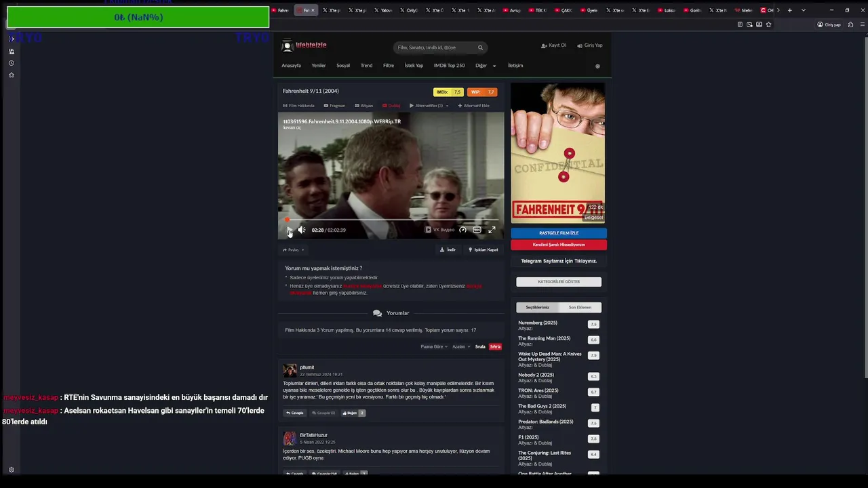Viewport: 868px width, 488px height.
Task: Open BirTatlıHuzur's user avatar
Action: (290, 438)
